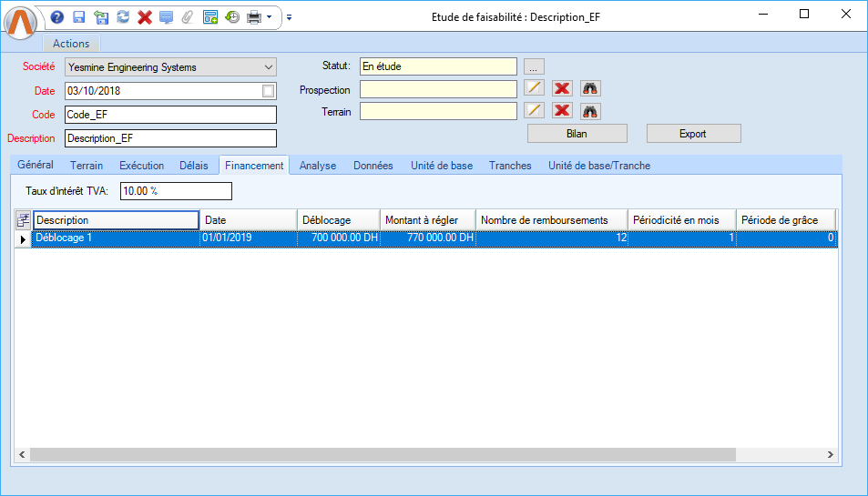Viewport: 868px width, 496px height.
Task: Click the printer icon in toolbar
Action: point(254,17)
